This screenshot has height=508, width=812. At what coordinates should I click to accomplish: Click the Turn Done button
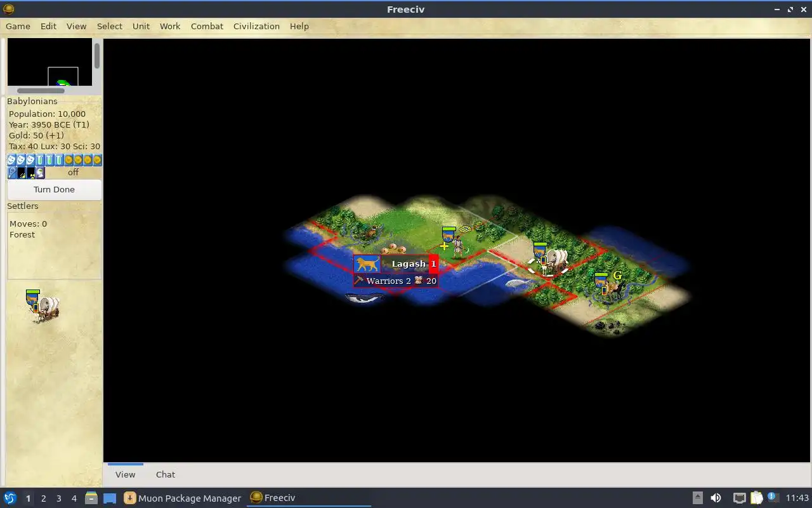pyautogui.click(x=54, y=189)
